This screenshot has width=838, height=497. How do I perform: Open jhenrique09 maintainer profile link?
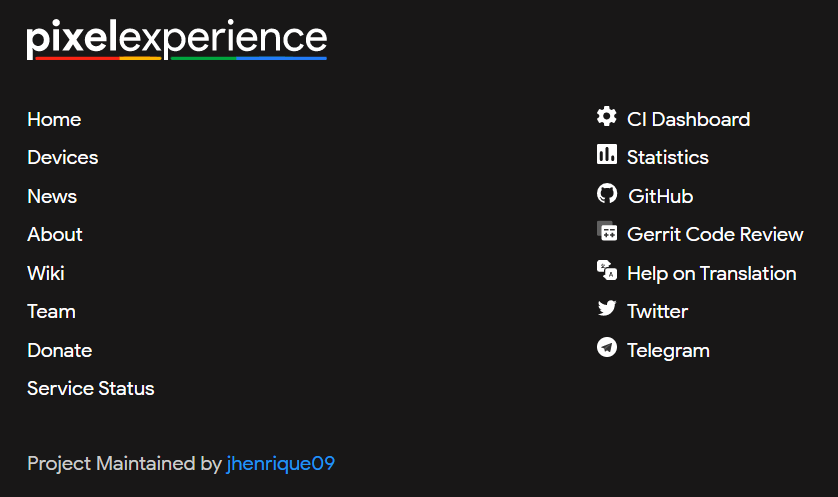click(x=281, y=464)
